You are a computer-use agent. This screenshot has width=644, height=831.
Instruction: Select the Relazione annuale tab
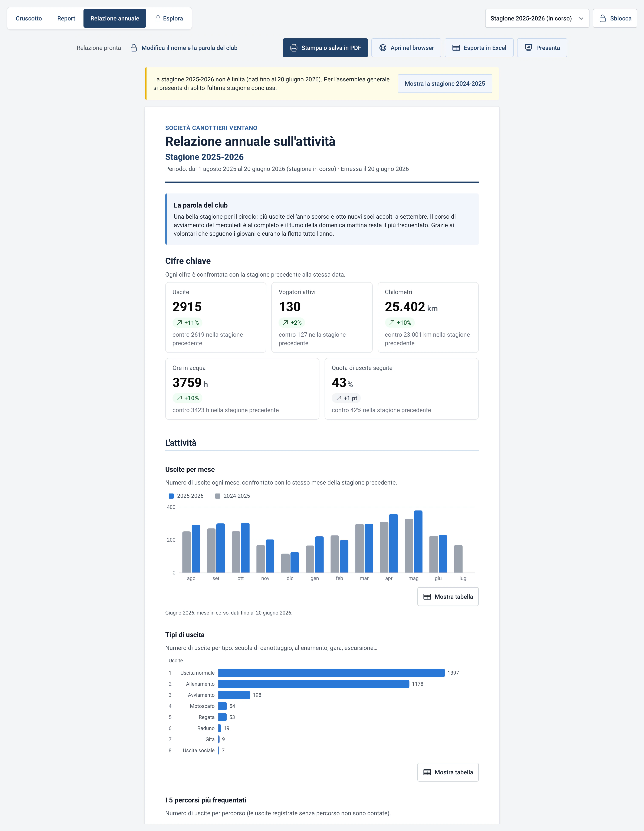(x=115, y=18)
